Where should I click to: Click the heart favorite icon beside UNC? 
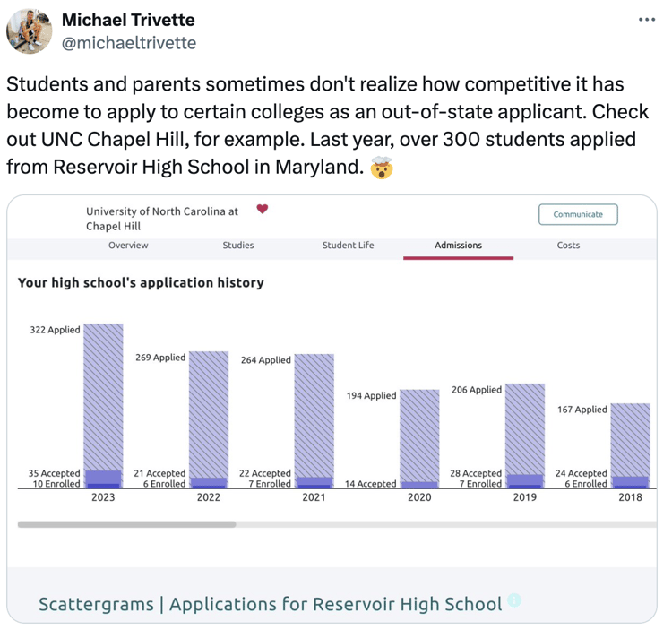pos(263,210)
